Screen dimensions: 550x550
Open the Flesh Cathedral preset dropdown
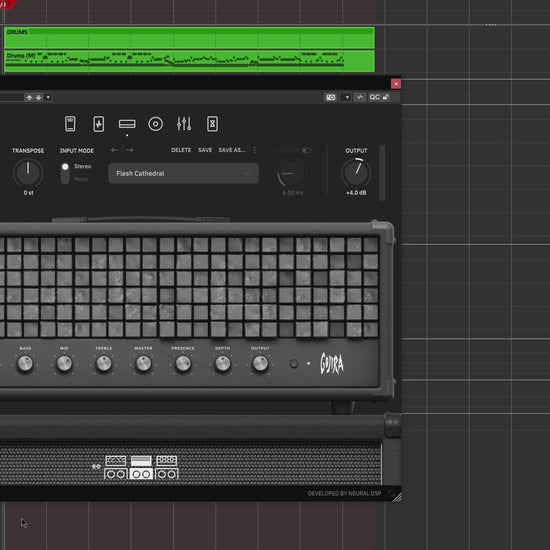click(x=183, y=173)
